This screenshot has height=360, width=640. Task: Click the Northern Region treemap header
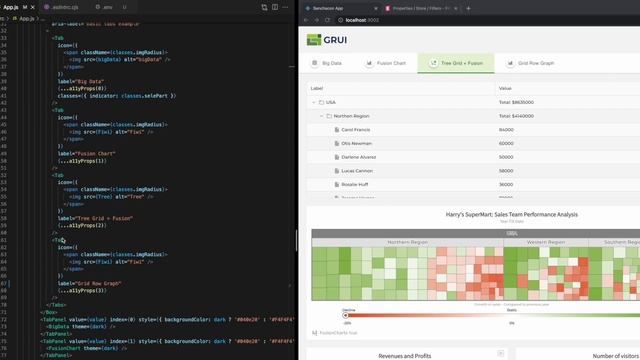tap(407, 242)
